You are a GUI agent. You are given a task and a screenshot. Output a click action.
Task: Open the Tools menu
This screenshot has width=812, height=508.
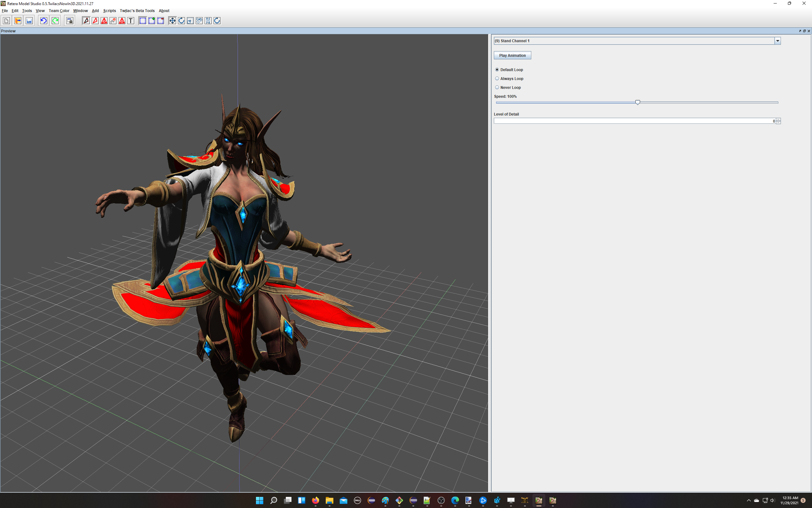tap(27, 11)
